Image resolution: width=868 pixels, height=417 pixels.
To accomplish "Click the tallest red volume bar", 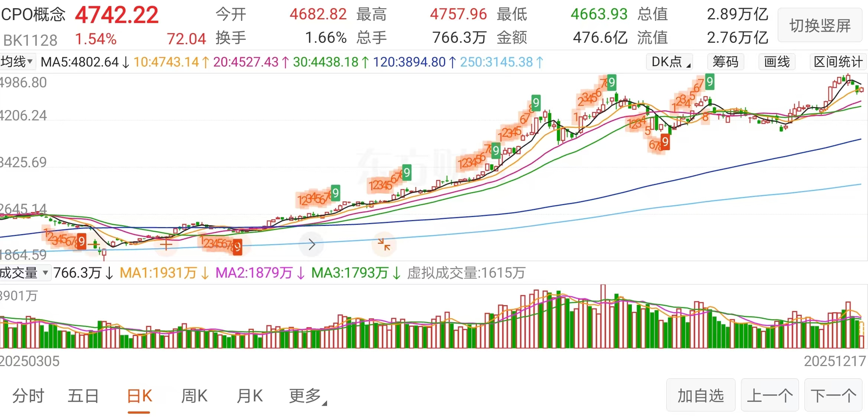I will [x=603, y=316].
